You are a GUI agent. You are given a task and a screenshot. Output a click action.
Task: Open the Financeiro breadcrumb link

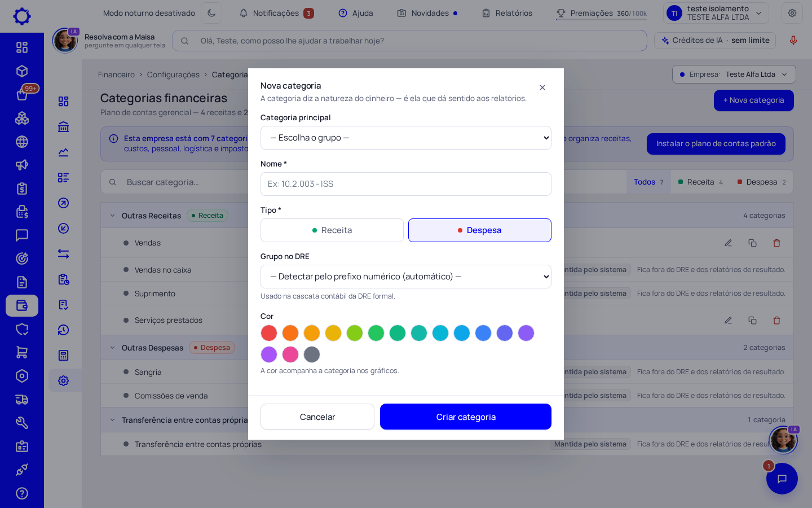[x=116, y=75]
